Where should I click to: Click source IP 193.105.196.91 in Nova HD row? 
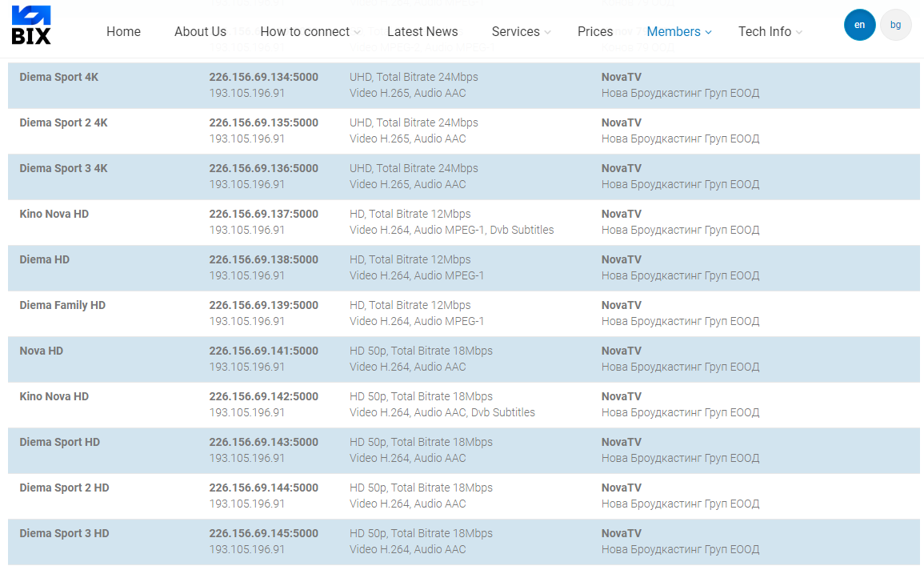click(x=247, y=367)
